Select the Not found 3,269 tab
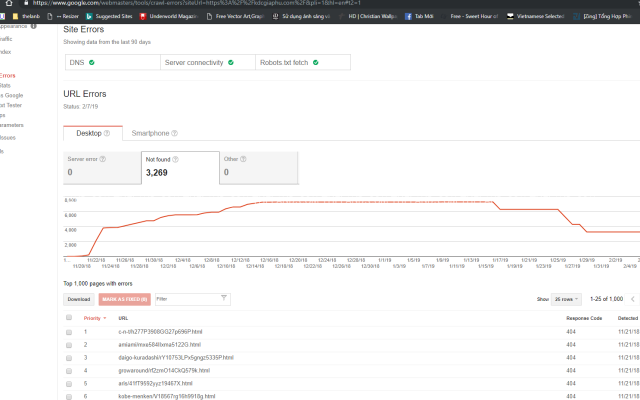Image resolution: width=640 pixels, height=400 pixels. point(180,168)
